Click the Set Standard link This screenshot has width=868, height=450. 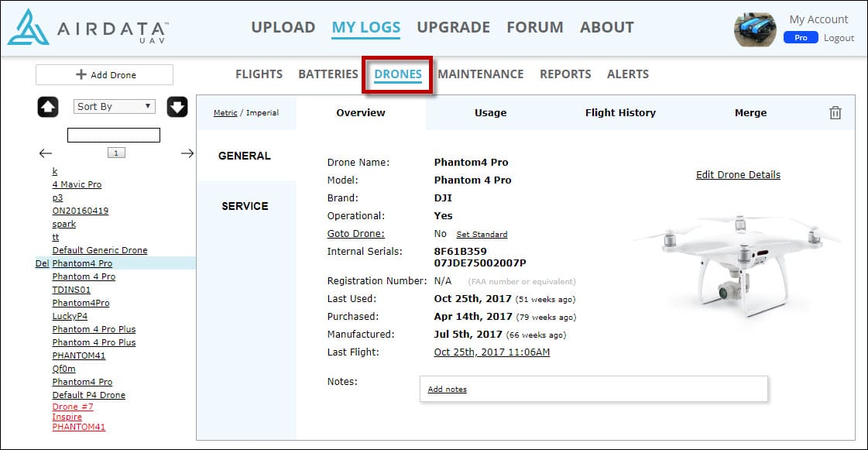482,235
